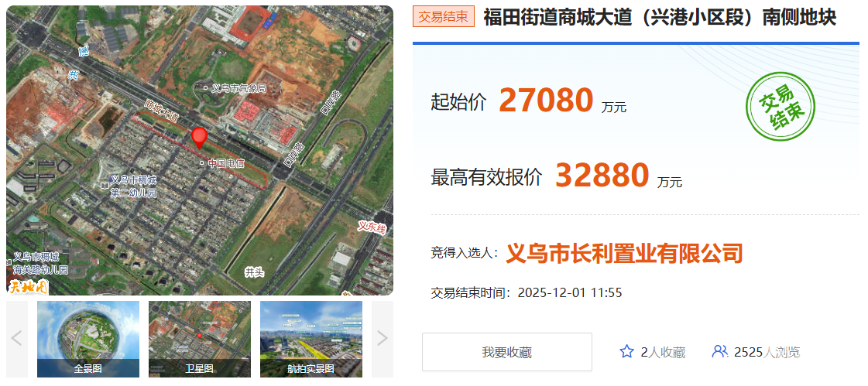Open the 全景图 panorama thumbnail
The height and width of the screenshot is (386, 868).
tap(88, 339)
